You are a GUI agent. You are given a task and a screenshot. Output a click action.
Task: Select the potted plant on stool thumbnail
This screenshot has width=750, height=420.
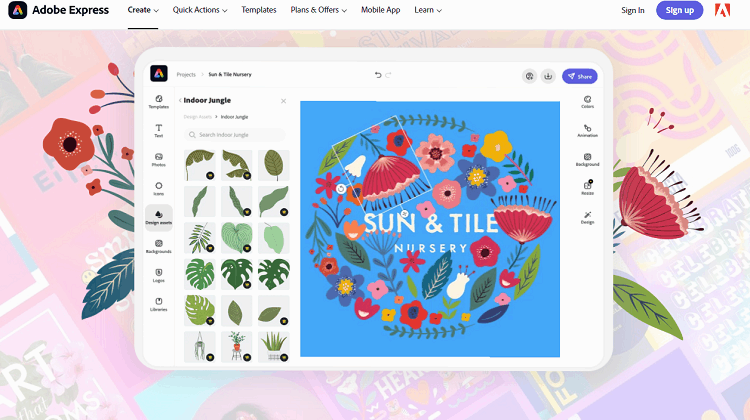tap(236, 346)
